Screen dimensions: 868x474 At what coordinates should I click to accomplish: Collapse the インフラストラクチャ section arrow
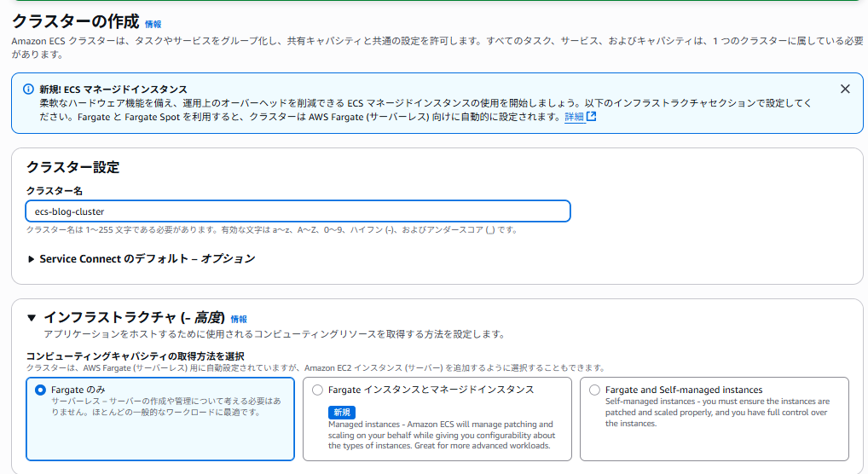32,318
